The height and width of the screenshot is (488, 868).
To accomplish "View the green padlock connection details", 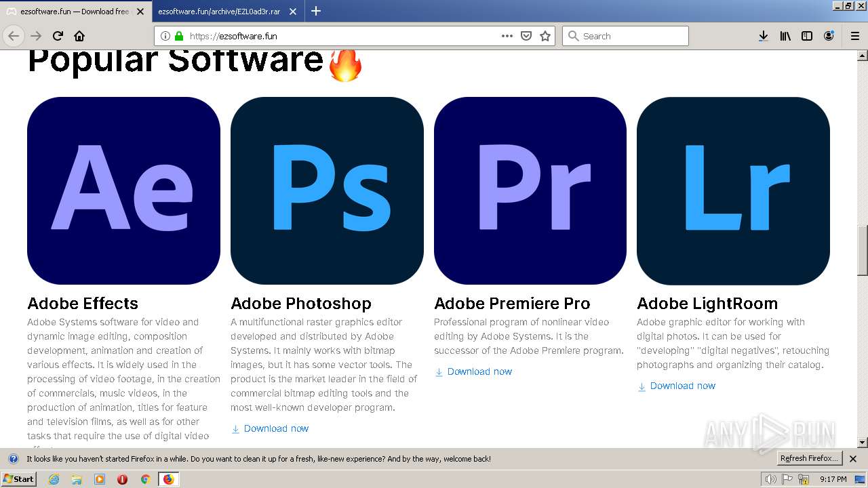I will tap(179, 36).
